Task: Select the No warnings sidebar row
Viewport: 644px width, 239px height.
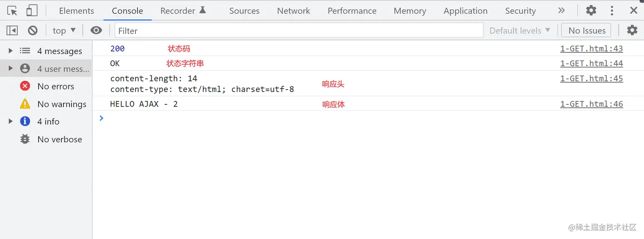Action: pyautogui.click(x=46, y=104)
